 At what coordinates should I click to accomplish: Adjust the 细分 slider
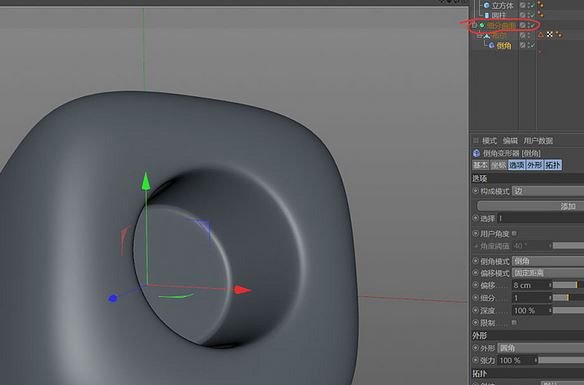point(568,298)
